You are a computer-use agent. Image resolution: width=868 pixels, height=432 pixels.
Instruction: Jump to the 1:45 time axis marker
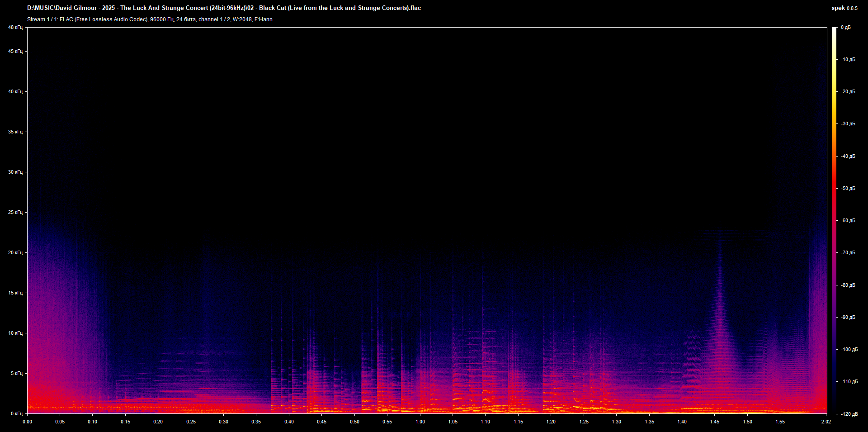tap(714, 422)
